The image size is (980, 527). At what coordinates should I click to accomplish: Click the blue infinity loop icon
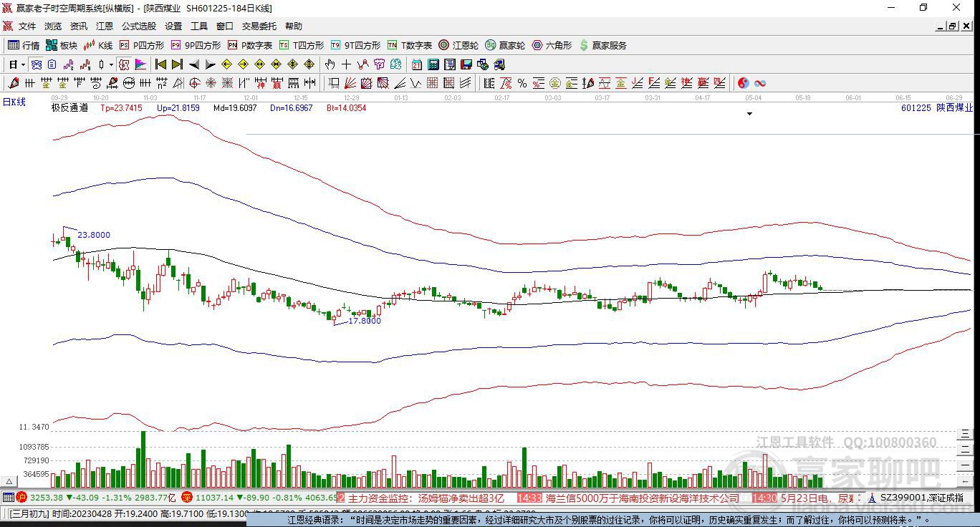760,83
